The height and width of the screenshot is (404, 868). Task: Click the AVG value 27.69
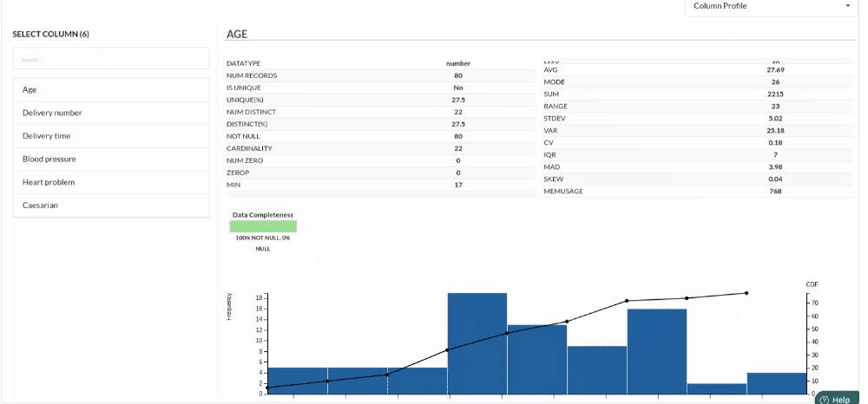coord(775,70)
